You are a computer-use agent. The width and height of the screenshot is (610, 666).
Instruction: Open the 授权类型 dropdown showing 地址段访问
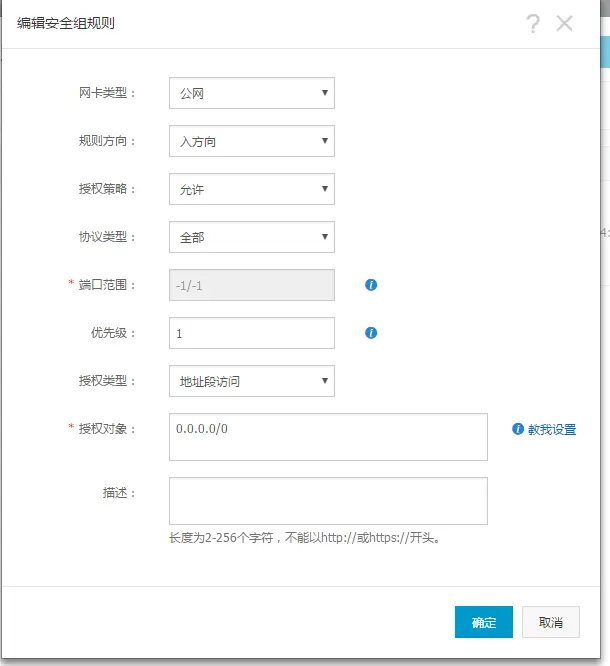[252, 381]
